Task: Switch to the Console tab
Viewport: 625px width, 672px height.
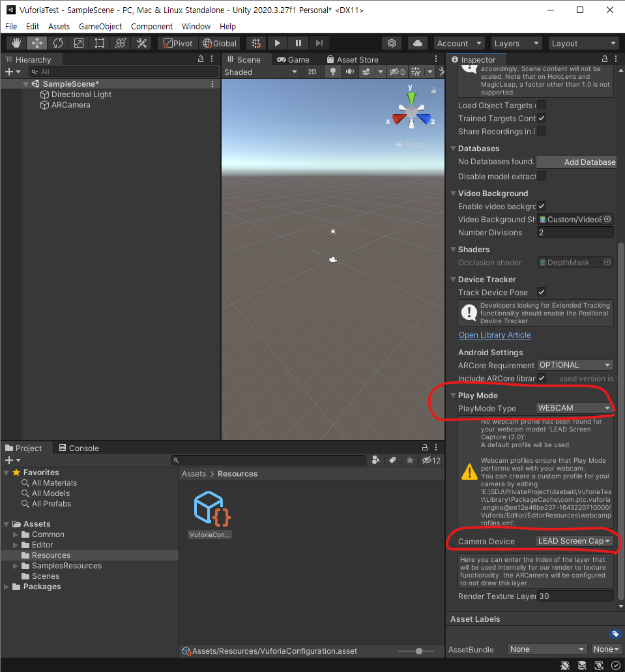Action: (79, 448)
